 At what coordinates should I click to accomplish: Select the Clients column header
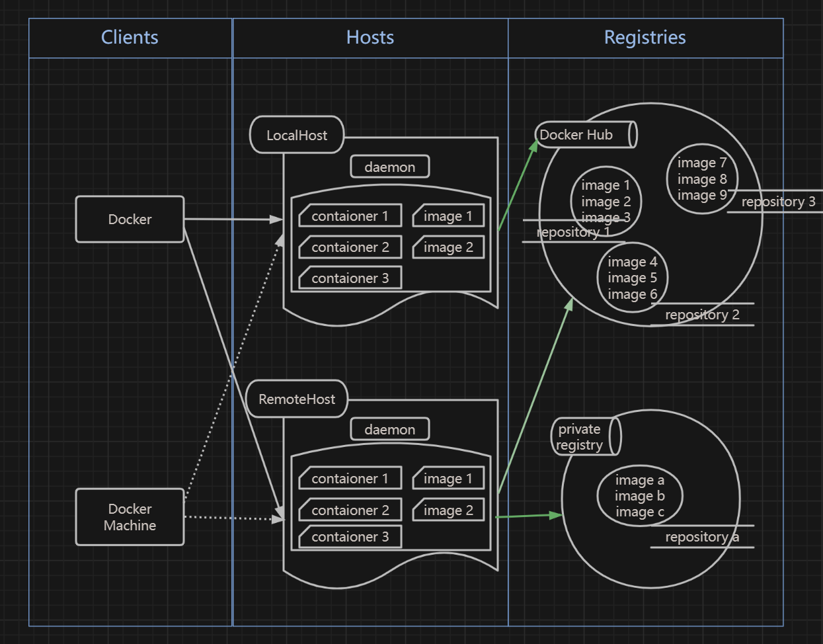click(x=130, y=38)
